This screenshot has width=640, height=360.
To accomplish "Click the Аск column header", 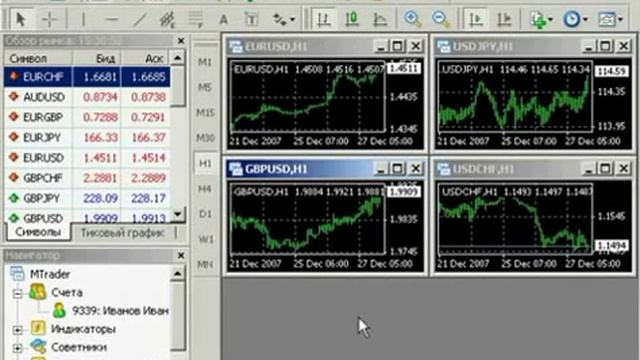I will (146, 58).
